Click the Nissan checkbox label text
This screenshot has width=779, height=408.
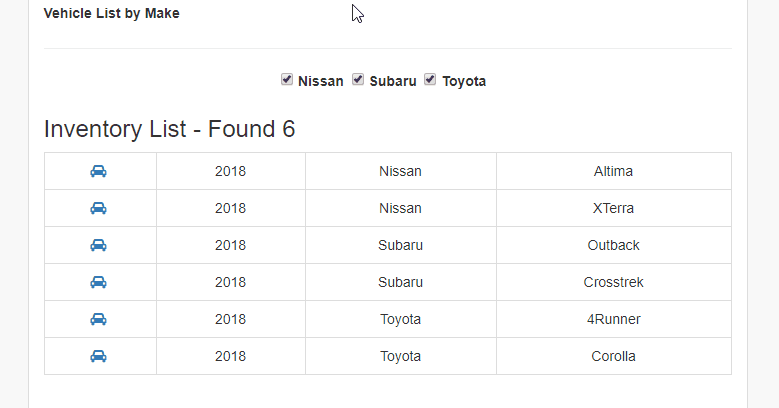[x=320, y=81]
